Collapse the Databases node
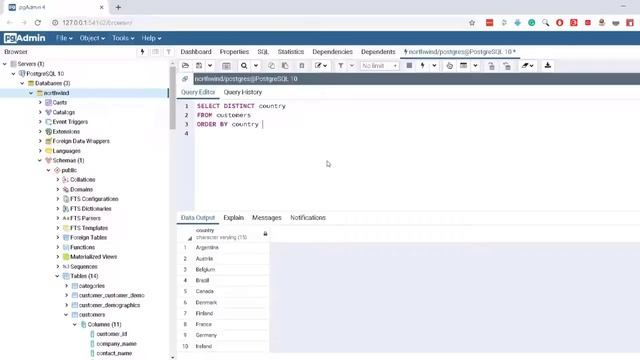Screen dimensions: 640x360 tap(22, 83)
